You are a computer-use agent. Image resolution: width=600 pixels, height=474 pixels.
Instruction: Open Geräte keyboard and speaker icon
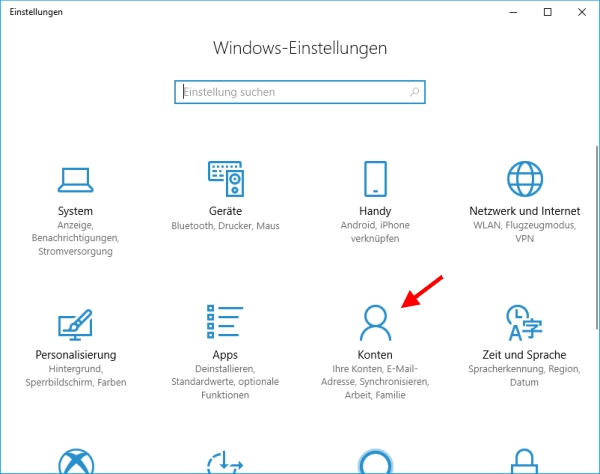tap(226, 179)
